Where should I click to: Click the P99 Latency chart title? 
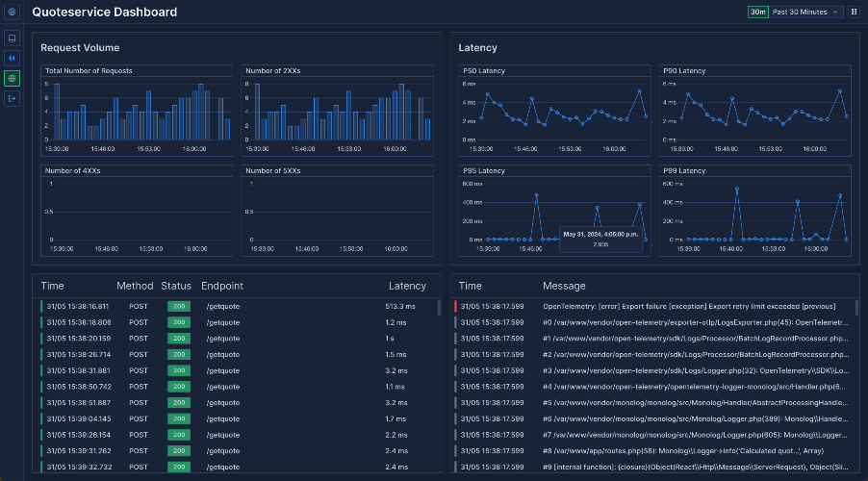pos(684,171)
